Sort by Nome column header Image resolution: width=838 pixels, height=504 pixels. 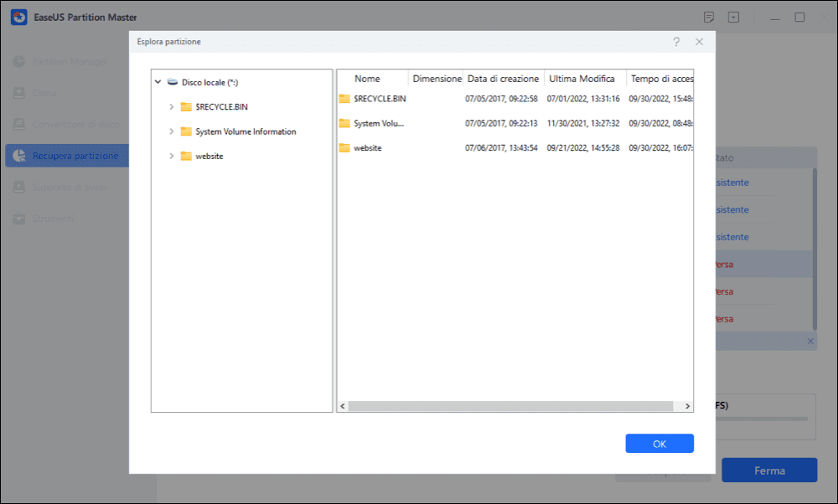click(367, 79)
